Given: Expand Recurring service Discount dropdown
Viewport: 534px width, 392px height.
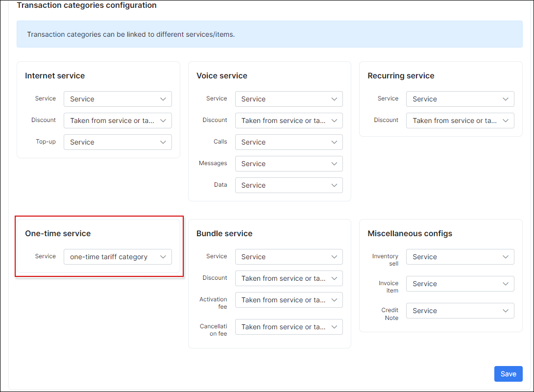Looking at the screenshot, I should (x=460, y=121).
